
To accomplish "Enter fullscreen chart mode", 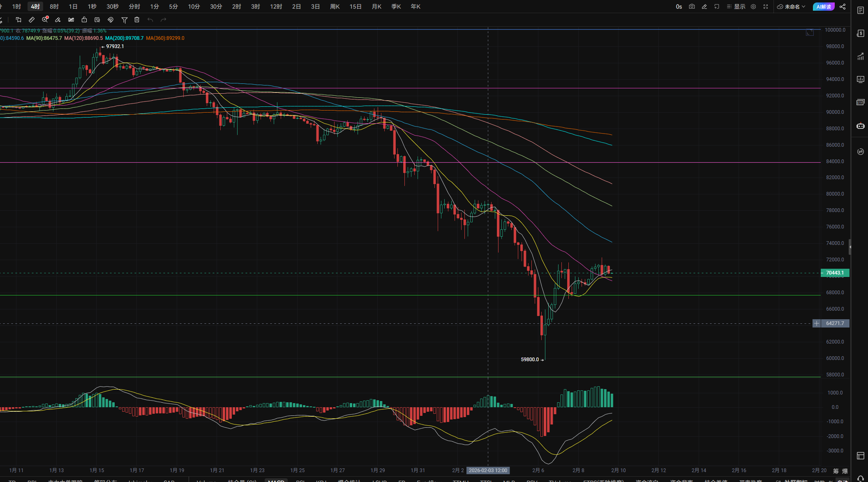I will pyautogui.click(x=765, y=7).
